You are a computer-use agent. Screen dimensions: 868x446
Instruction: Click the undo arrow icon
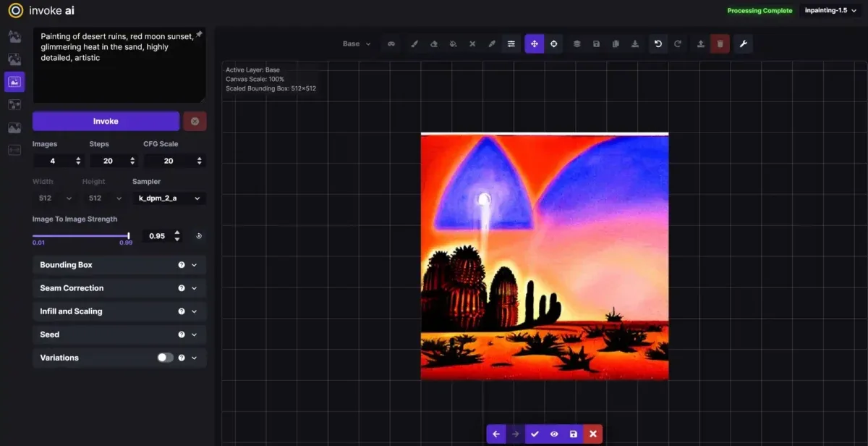[x=658, y=44]
